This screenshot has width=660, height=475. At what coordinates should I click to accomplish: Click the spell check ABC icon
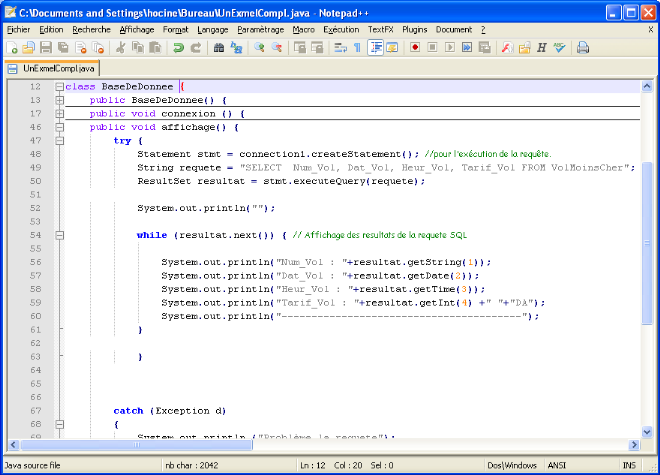(559, 47)
